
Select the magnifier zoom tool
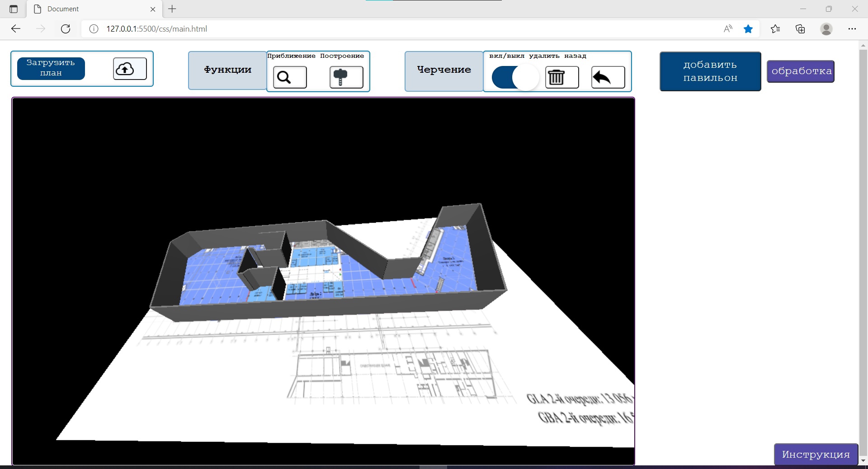point(290,77)
